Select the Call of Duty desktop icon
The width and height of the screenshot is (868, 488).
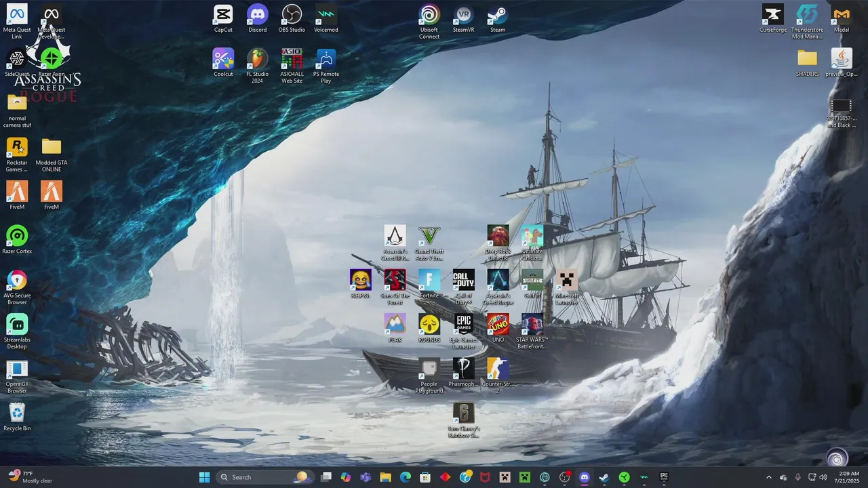tap(464, 288)
